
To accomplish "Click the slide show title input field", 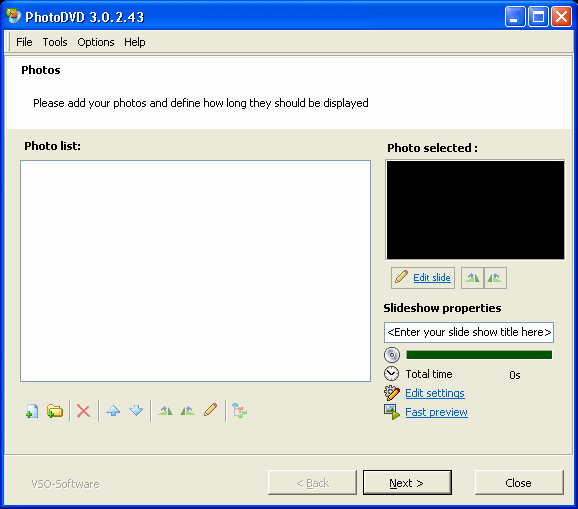I will pyautogui.click(x=469, y=332).
